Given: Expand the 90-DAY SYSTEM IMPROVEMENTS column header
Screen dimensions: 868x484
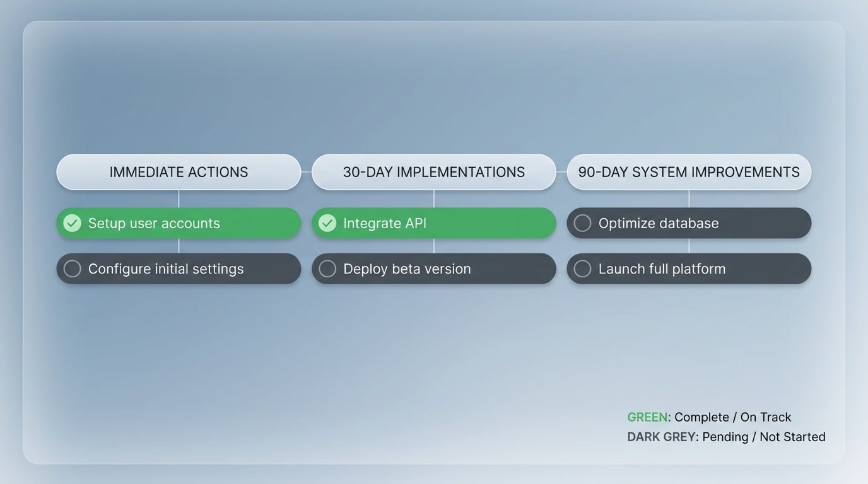Looking at the screenshot, I should pyautogui.click(x=689, y=171).
